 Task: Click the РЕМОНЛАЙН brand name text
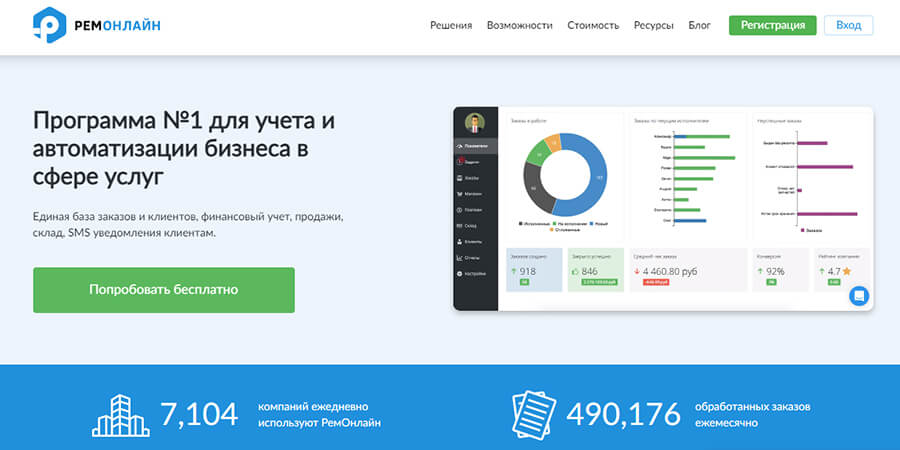pos(117,25)
